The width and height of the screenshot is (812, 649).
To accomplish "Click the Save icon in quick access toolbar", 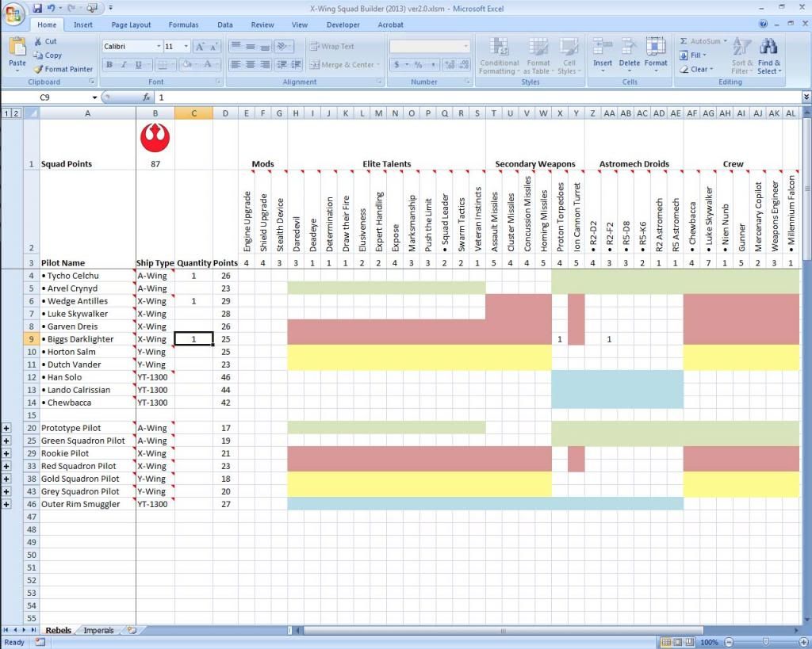I will [36, 8].
